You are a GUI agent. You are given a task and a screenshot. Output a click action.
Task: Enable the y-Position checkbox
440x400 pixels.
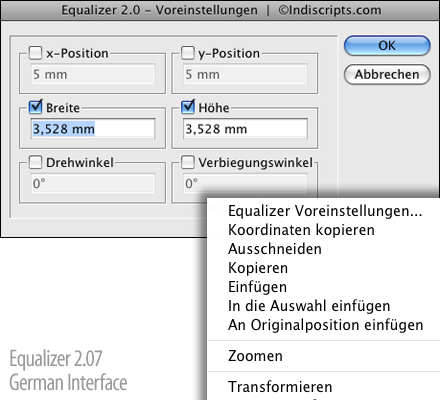188,53
